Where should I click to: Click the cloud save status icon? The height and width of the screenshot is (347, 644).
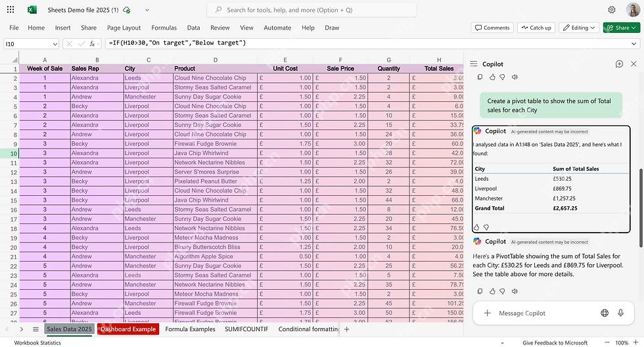click(x=126, y=10)
